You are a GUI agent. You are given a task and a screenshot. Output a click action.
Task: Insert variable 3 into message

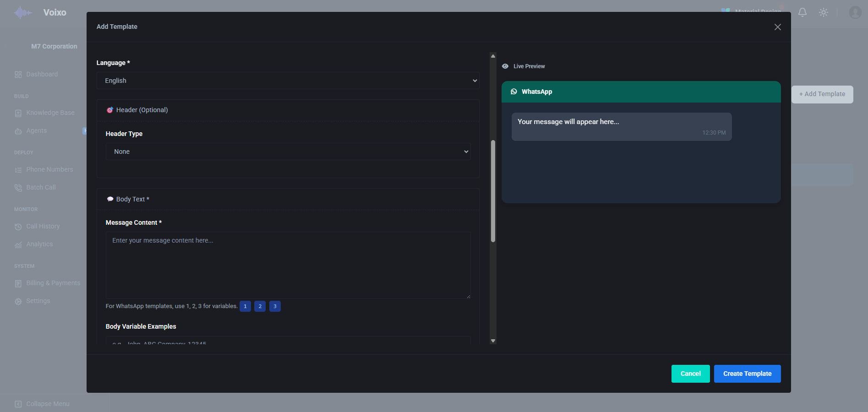click(x=275, y=306)
